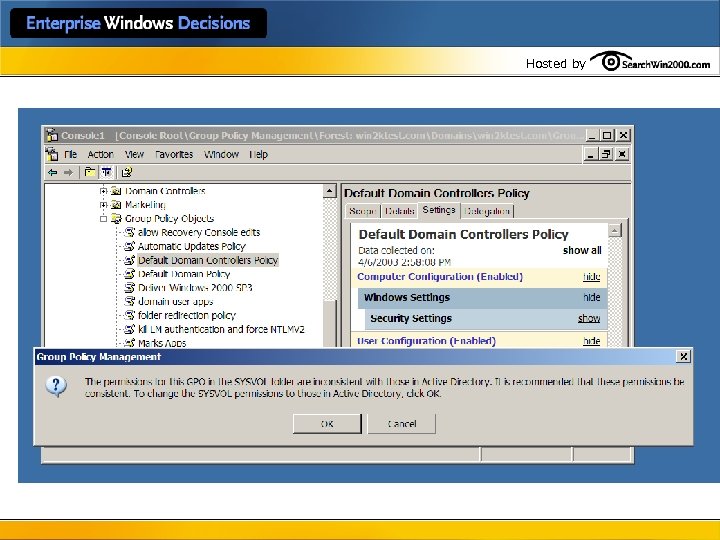Screen dimensions: 720x540
Task: Click the Back arrow toolbar icon
Action: [53, 172]
